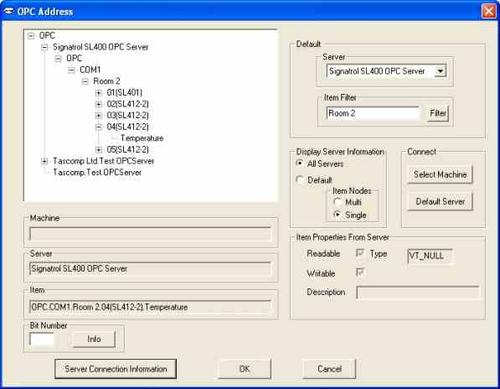
Task: Select the Tascomp.Test.OPCServer tree item
Action: [97, 172]
